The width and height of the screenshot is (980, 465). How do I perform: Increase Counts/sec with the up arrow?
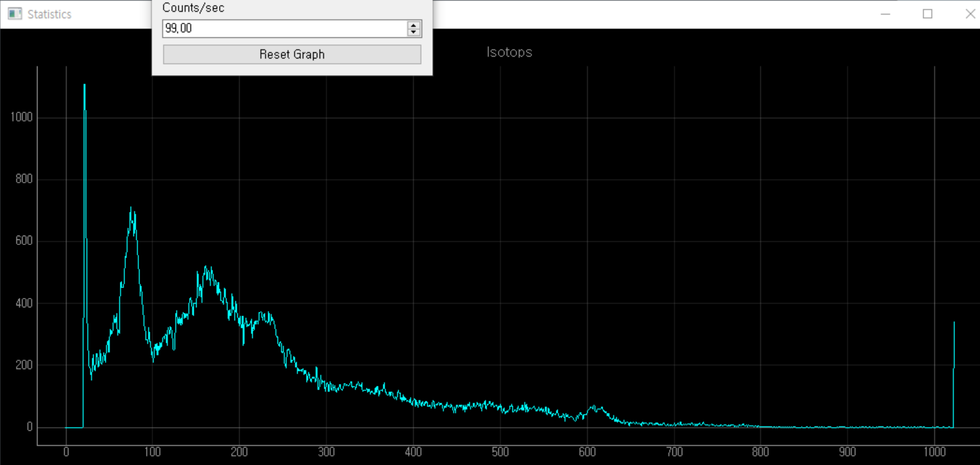[414, 25]
